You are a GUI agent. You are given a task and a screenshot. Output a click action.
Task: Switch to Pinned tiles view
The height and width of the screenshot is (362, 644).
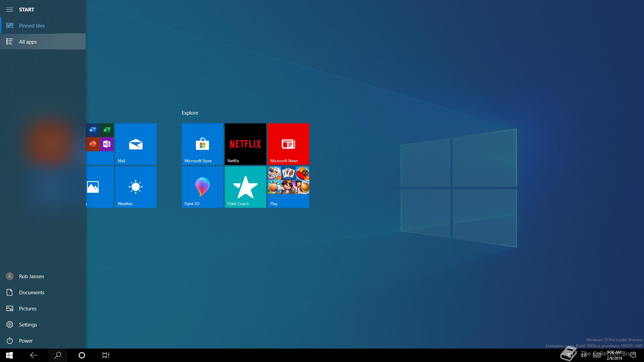[x=43, y=25]
